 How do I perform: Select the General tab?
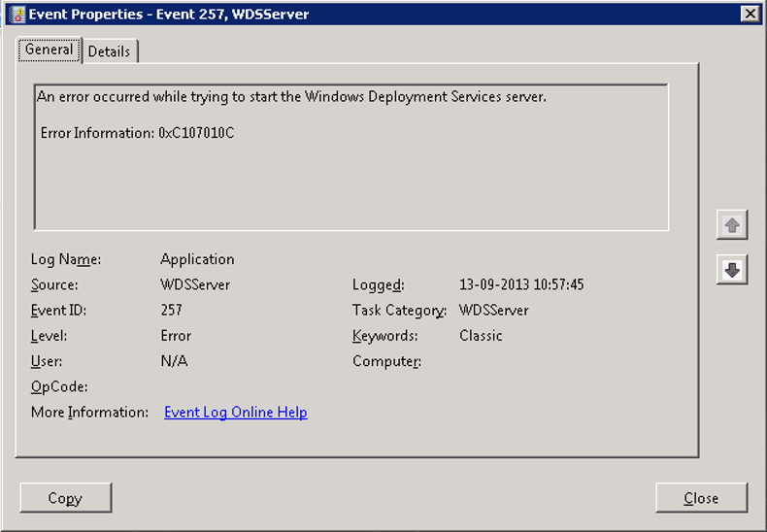click(49, 50)
